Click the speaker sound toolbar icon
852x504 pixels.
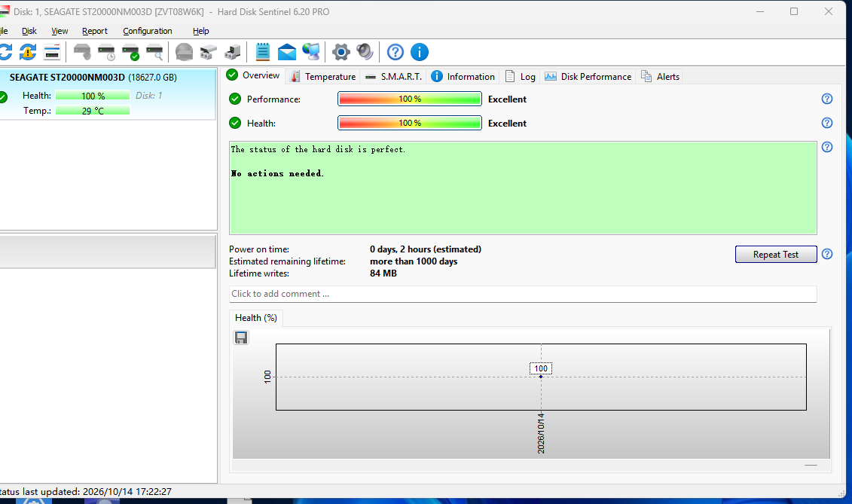[365, 52]
